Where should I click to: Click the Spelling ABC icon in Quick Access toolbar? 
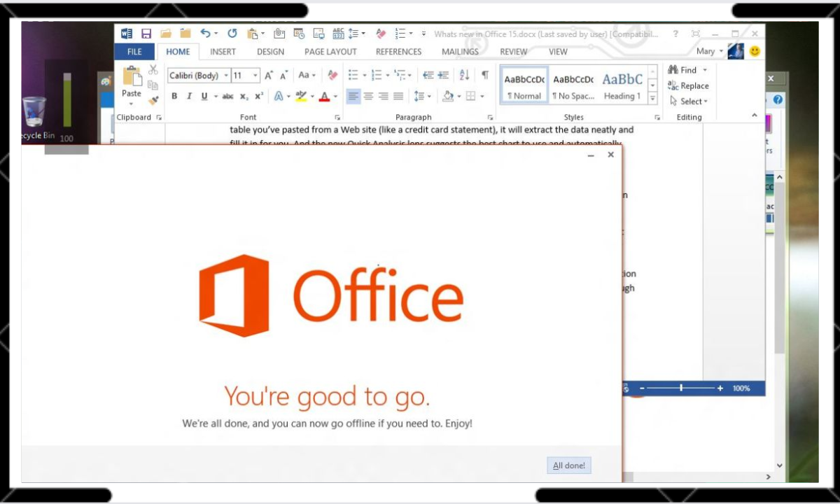pyautogui.click(x=339, y=33)
